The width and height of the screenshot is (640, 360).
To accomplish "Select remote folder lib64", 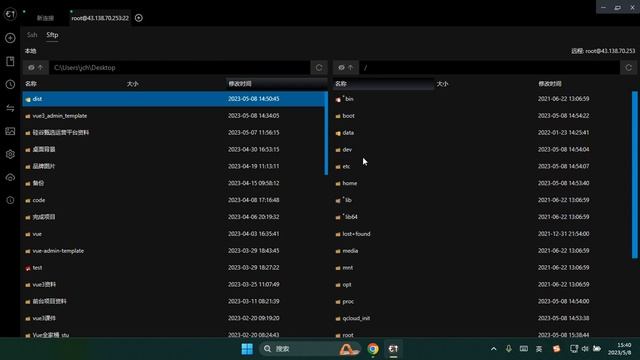I will pyautogui.click(x=482, y=217).
